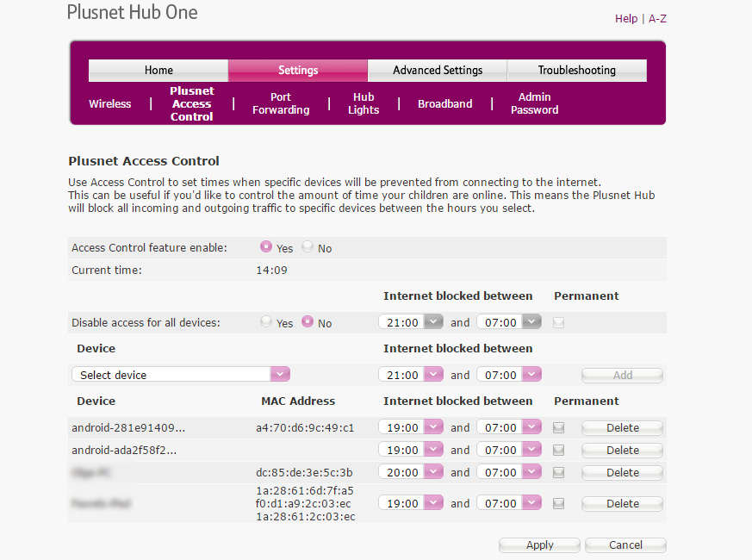
Task: Check Permanent for Olga PC
Action: point(558,472)
